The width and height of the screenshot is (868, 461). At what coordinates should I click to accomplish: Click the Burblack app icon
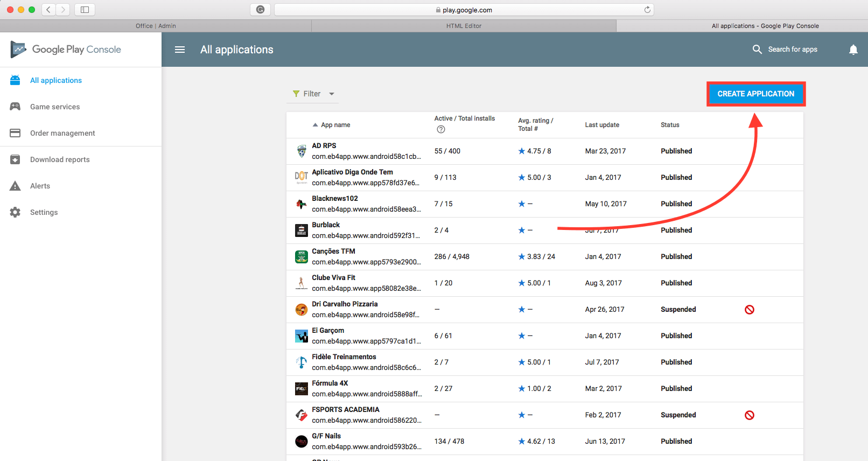coord(302,230)
